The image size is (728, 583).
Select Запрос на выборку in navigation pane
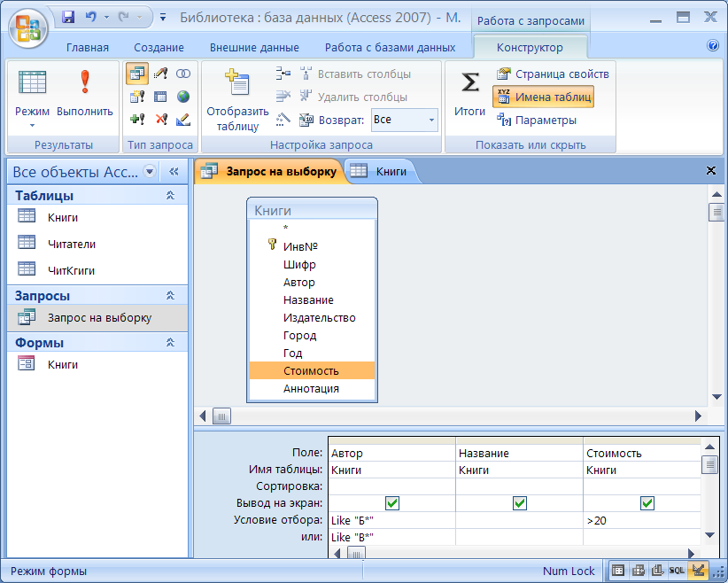pos(99,318)
